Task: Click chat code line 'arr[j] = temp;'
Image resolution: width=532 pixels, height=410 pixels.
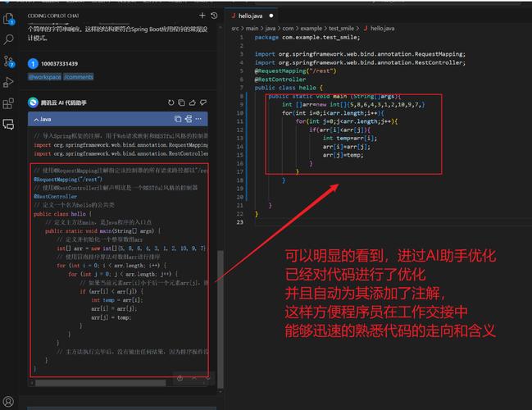Action: pyautogui.click(x=111, y=317)
